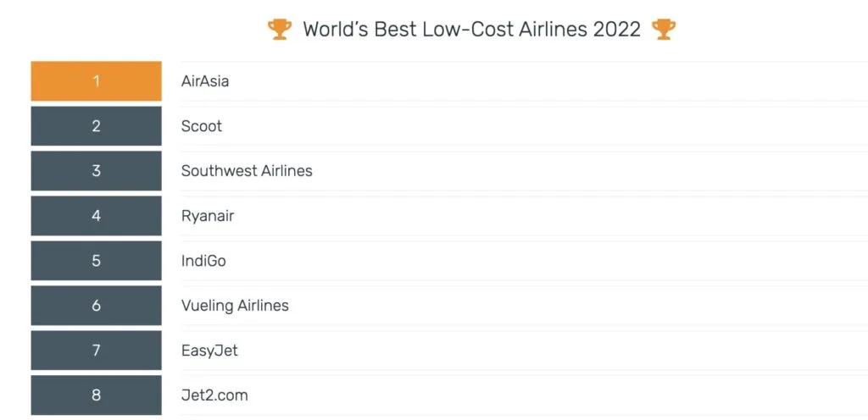The image size is (868, 420).
Task: Select the rank 7 box
Action: pyautogui.click(x=96, y=351)
